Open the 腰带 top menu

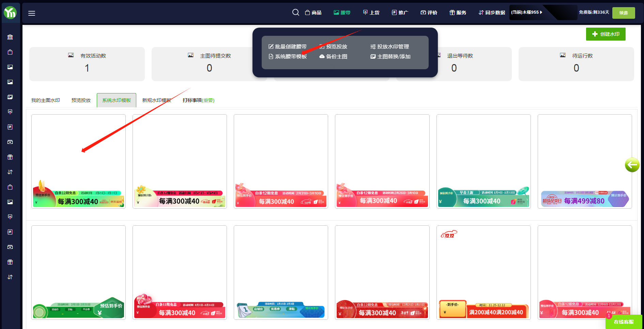click(342, 13)
